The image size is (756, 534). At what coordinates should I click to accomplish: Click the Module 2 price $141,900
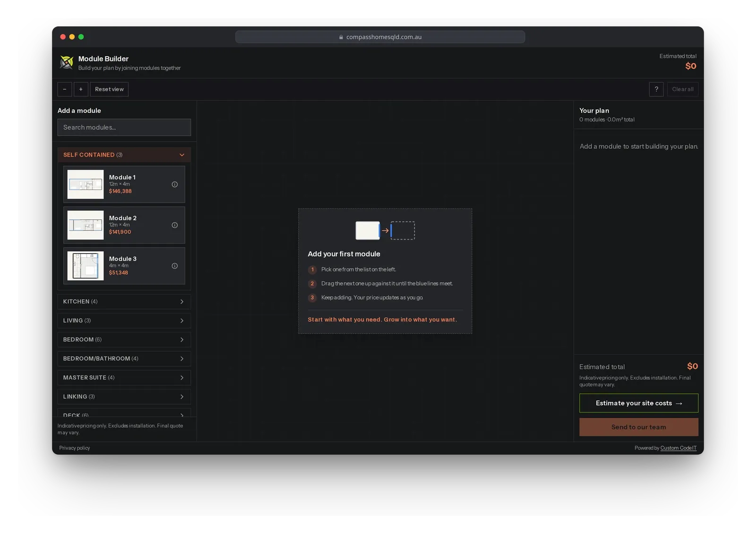pyautogui.click(x=120, y=232)
